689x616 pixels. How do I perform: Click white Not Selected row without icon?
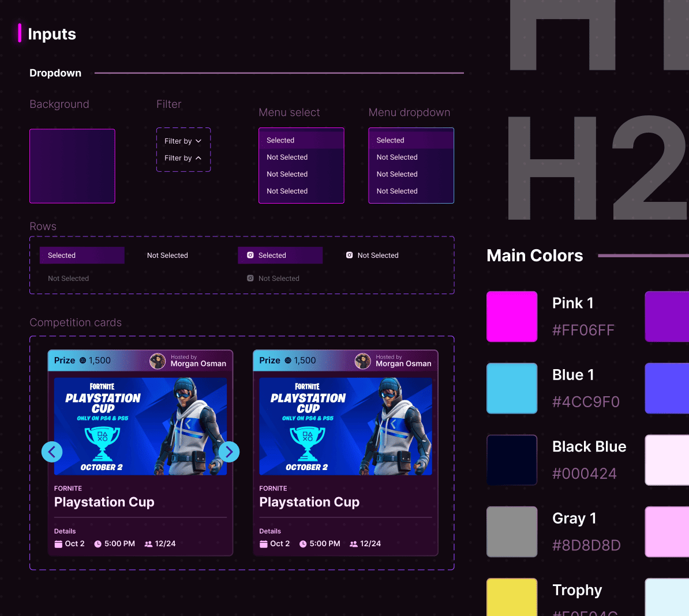167,255
